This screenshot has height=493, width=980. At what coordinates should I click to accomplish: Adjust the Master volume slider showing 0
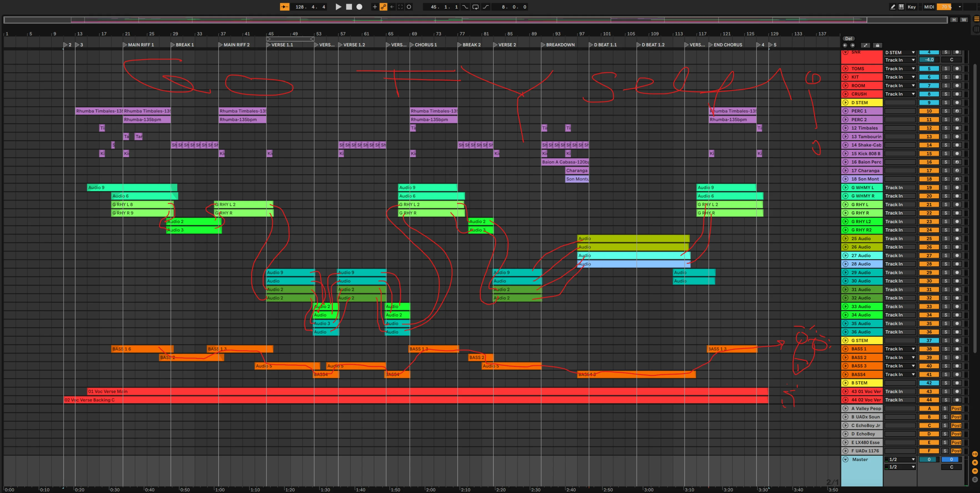coord(929,459)
